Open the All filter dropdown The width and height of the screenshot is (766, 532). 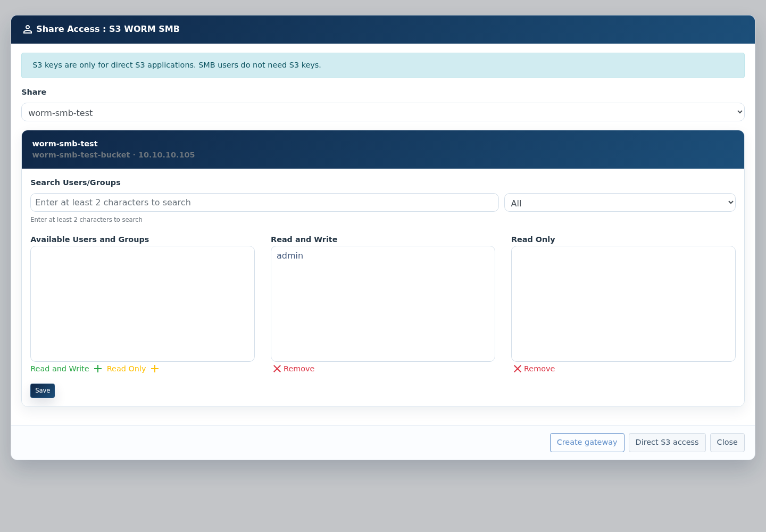620,203
